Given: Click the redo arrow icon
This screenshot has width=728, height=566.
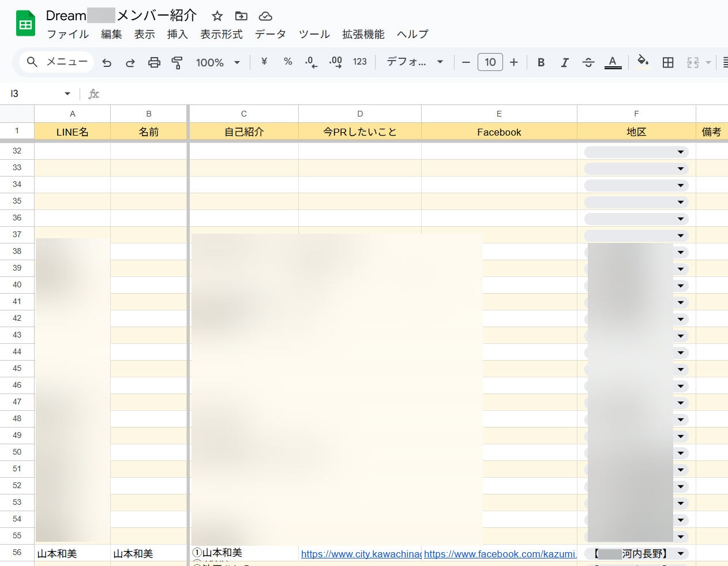Looking at the screenshot, I should tap(130, 62).
